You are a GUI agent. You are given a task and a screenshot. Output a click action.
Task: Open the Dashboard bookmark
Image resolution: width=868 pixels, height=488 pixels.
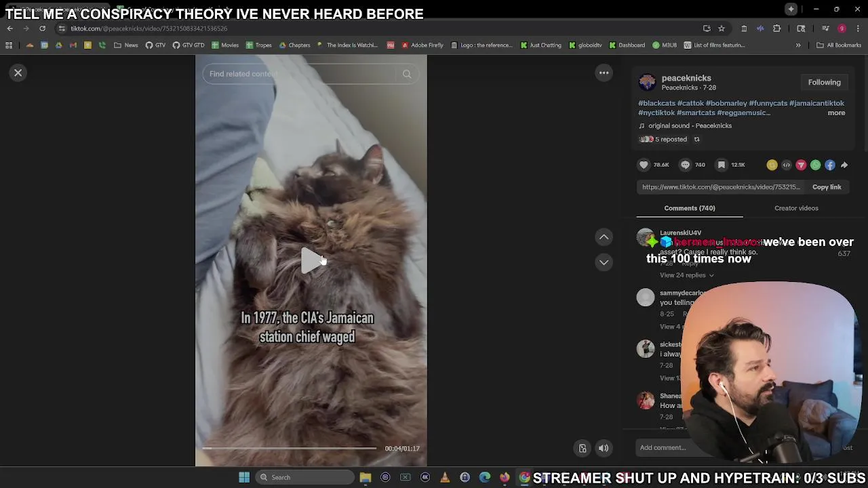point(627,45)
